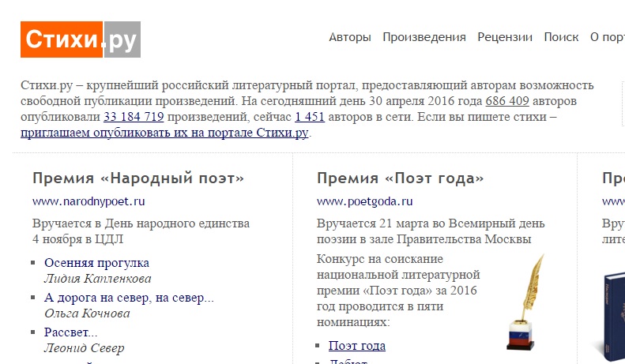Click the golden feather award image

click(x=524, y=302)
